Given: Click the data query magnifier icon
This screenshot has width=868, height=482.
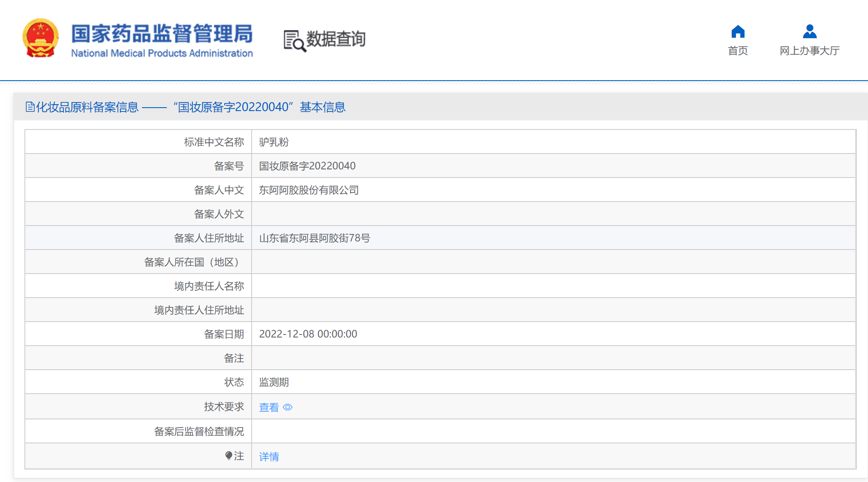Looking at the screenshot, I should pyautogui.click(x=294, y=41).
